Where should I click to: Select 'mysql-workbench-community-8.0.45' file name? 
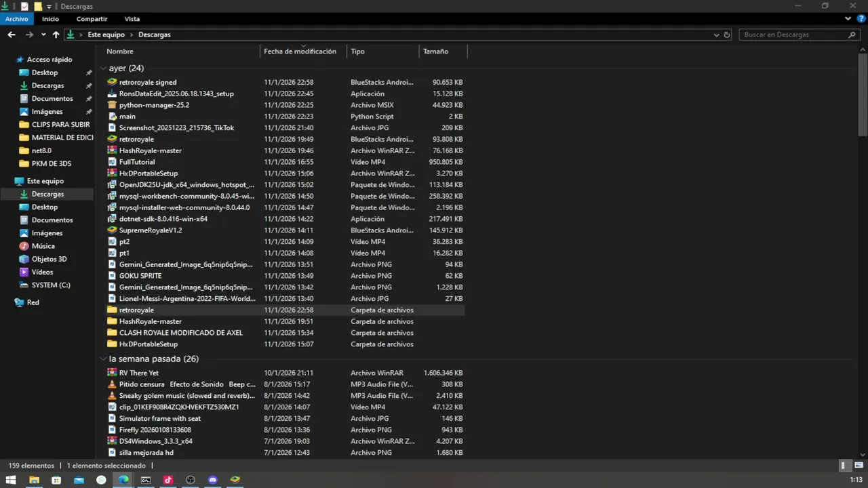(187, 197)
